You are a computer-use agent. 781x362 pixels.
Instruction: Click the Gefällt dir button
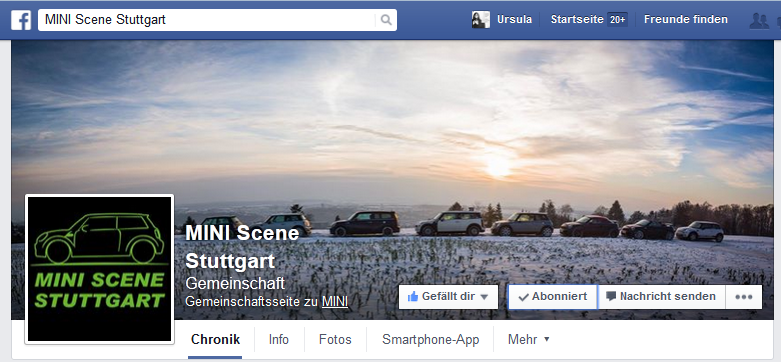[448, 297]
